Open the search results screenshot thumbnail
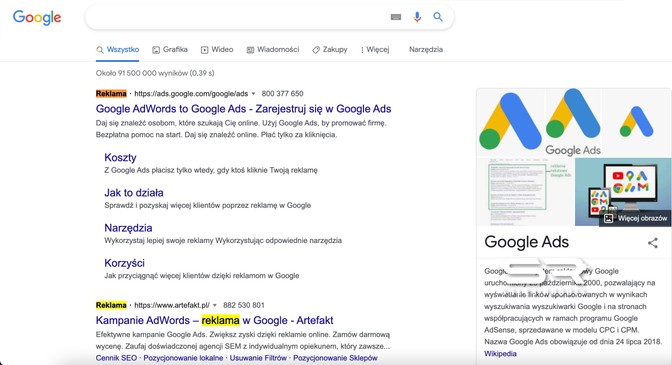The height and width of the screenshot is (365, 672). [x=525, y=191]
